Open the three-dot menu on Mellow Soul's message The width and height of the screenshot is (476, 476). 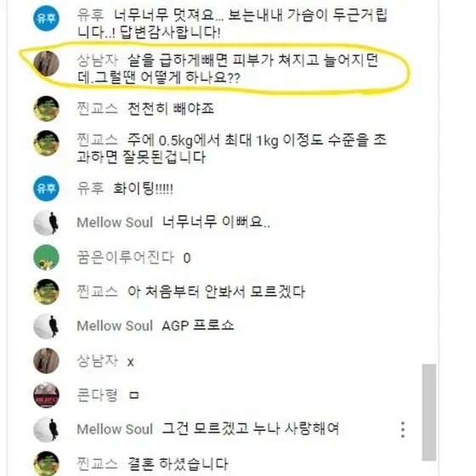coord(403,429)
